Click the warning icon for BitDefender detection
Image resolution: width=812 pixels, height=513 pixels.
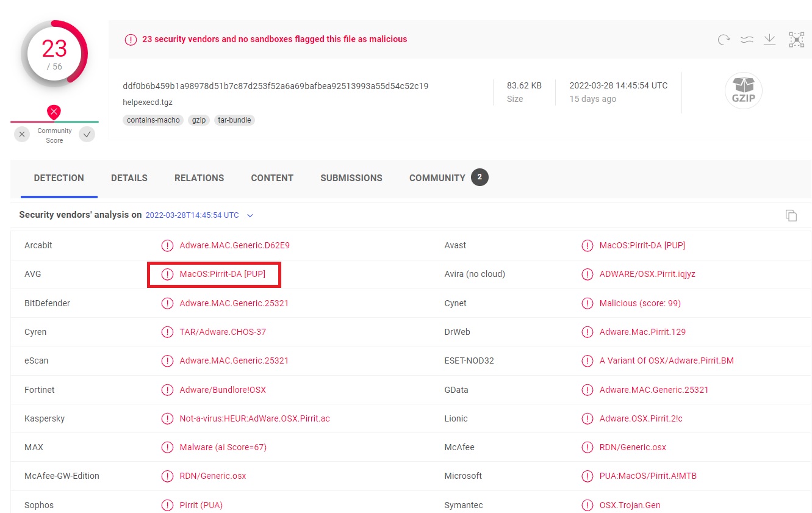(x=167, y=303)
